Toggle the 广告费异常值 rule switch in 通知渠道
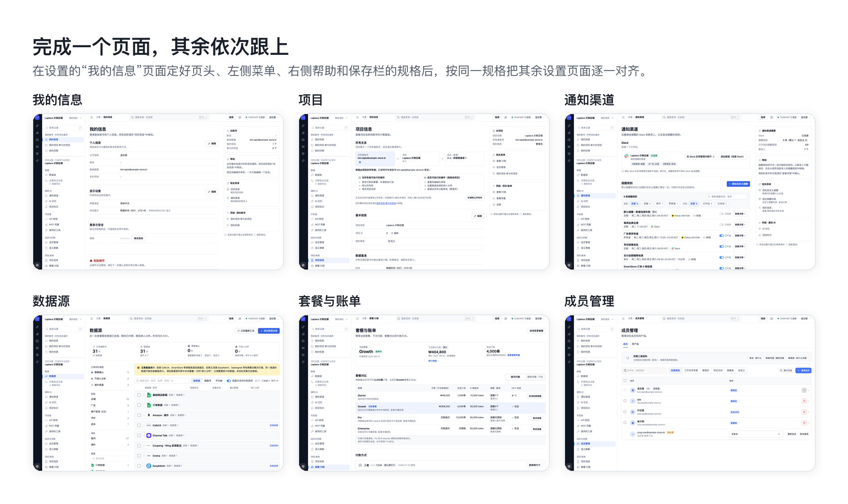 (721, 235)
